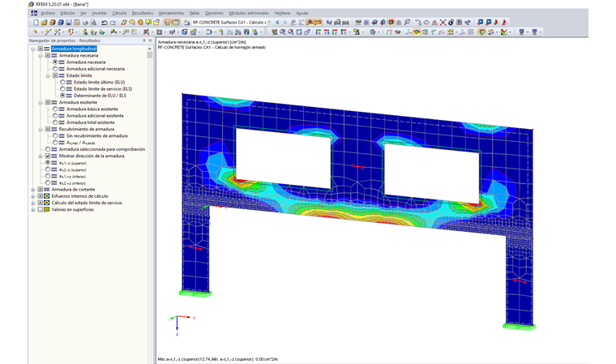Toggle Mostrar dirección de la armadura checkbox
The height and width of the screenshot is (364, 616).
click(48, 156)
